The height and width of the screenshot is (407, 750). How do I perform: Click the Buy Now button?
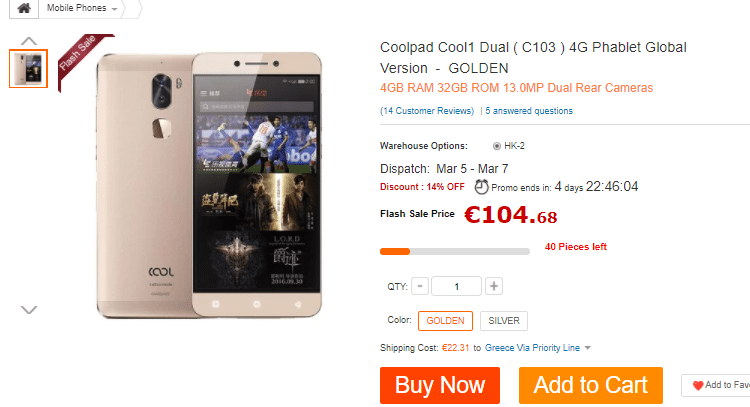pyautogui.click(x=440, y=385)
